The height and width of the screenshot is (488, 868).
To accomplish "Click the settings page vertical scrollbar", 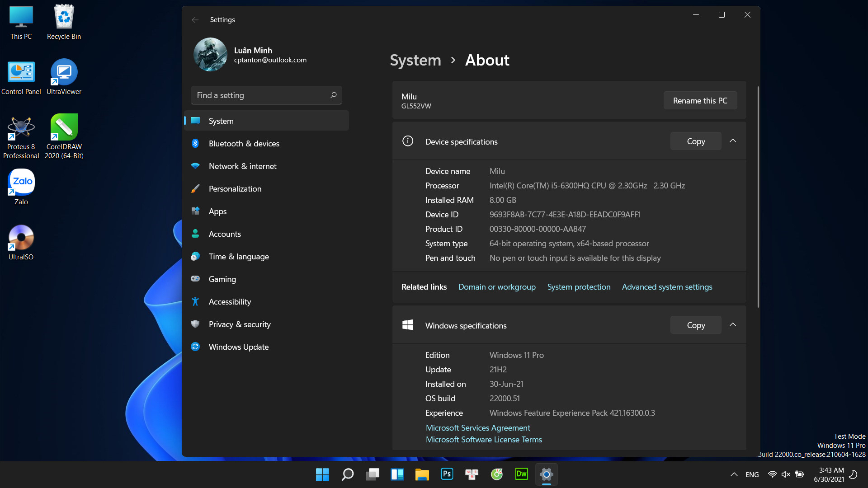I will tap(758, 197).
